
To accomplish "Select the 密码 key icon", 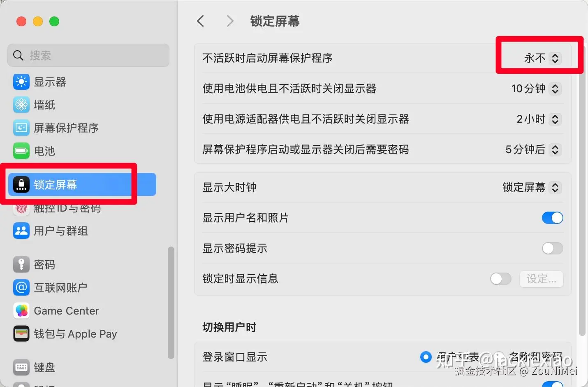I will 21,265.
